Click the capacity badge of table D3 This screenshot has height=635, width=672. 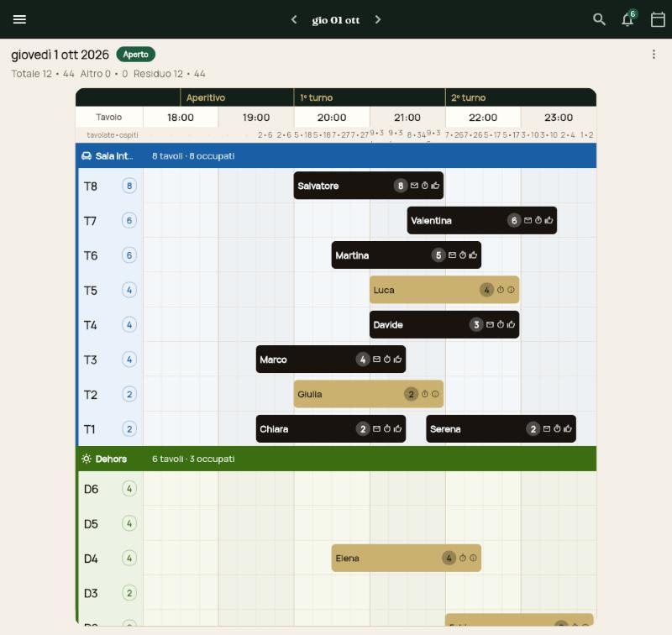tap(129, 593)
